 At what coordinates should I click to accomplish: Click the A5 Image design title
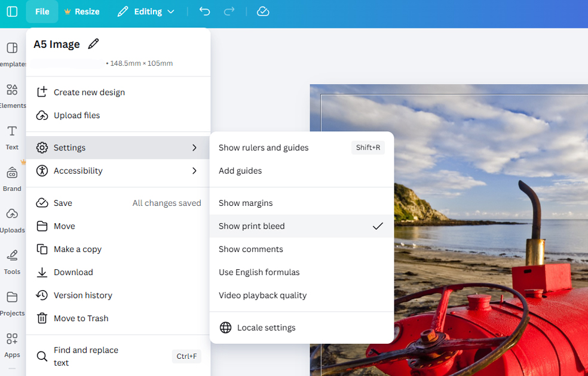57,44
